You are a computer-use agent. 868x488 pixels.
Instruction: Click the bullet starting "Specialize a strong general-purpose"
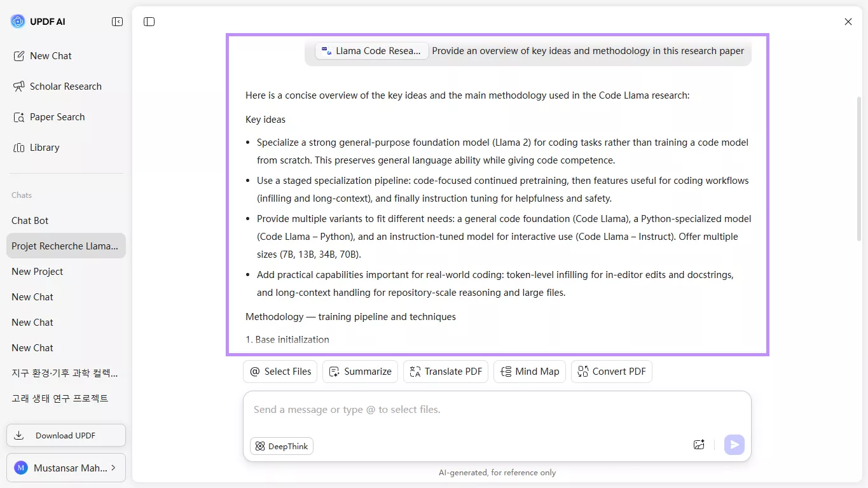click(502, 151)
